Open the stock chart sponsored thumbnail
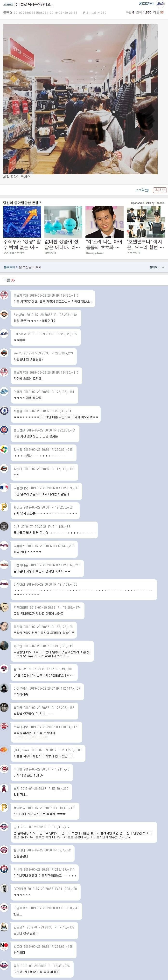This screenshot has width=168, height=980. pos(21,222)
